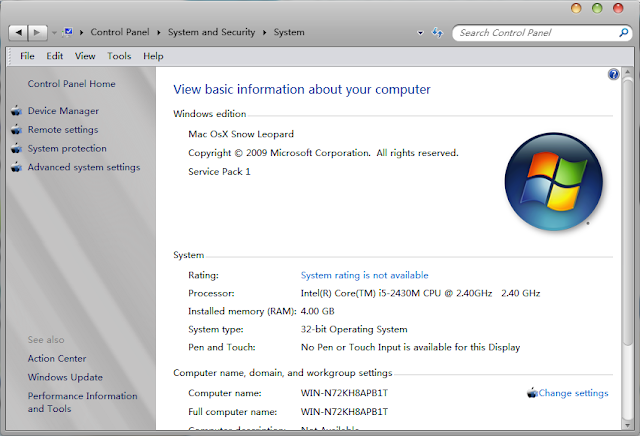Click the shield icon beside Advanced system settings
The width and height of the screenshot is (640, 436).
point(16,167)
